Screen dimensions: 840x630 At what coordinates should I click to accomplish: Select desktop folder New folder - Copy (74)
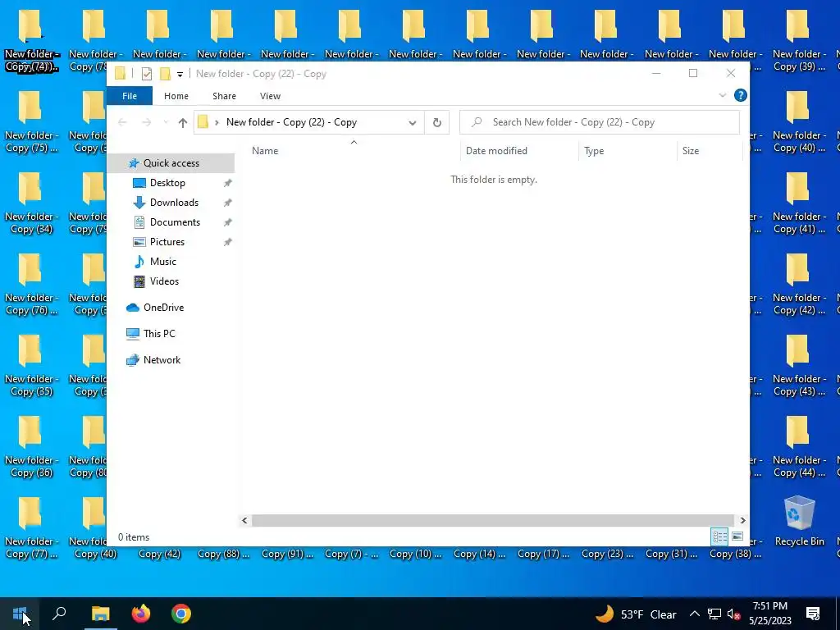[x=30, y=40]
